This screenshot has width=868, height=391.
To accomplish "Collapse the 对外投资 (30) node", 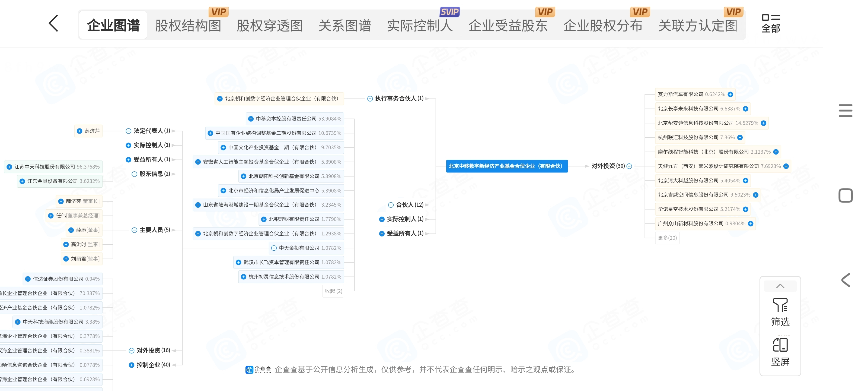I will point(629,166).
